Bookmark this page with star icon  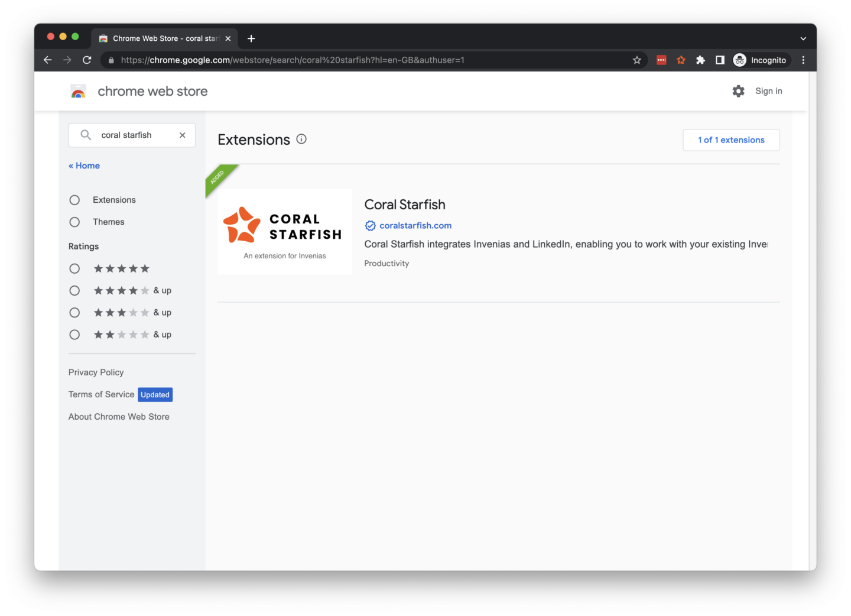(636, 60)
